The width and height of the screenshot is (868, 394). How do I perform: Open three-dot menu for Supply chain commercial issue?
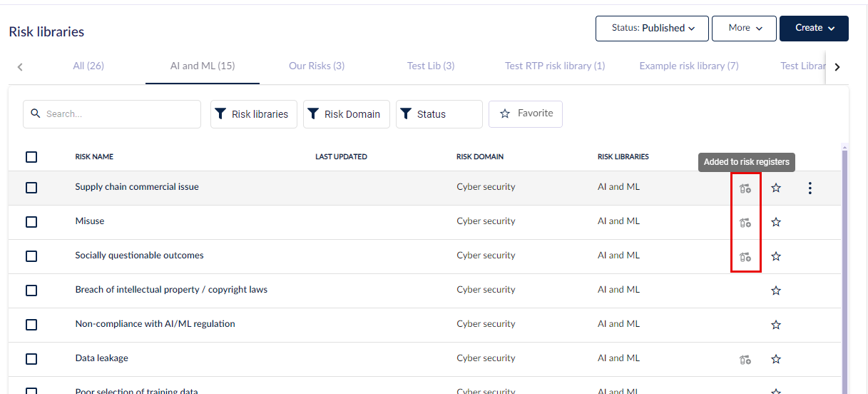tap(810, 188)
